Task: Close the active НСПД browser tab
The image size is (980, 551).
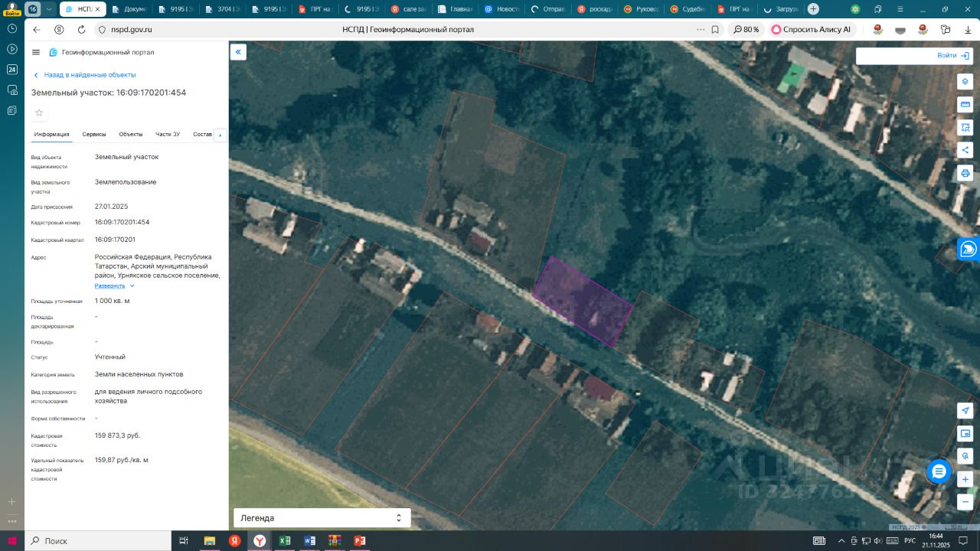Action: (x=97, y=9)
